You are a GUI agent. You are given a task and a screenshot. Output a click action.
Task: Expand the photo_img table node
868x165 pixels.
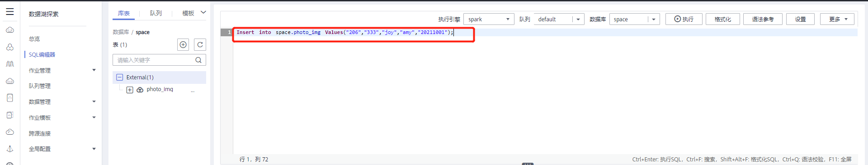(130, 90)
